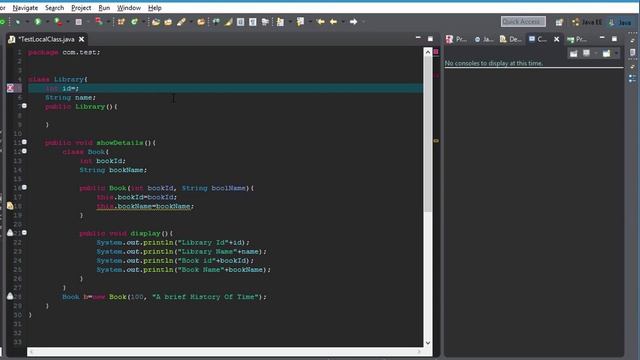Open the Navigate menu
This screenshot has width=640, height=360.
pyautogui.click(x=25, y=8)
